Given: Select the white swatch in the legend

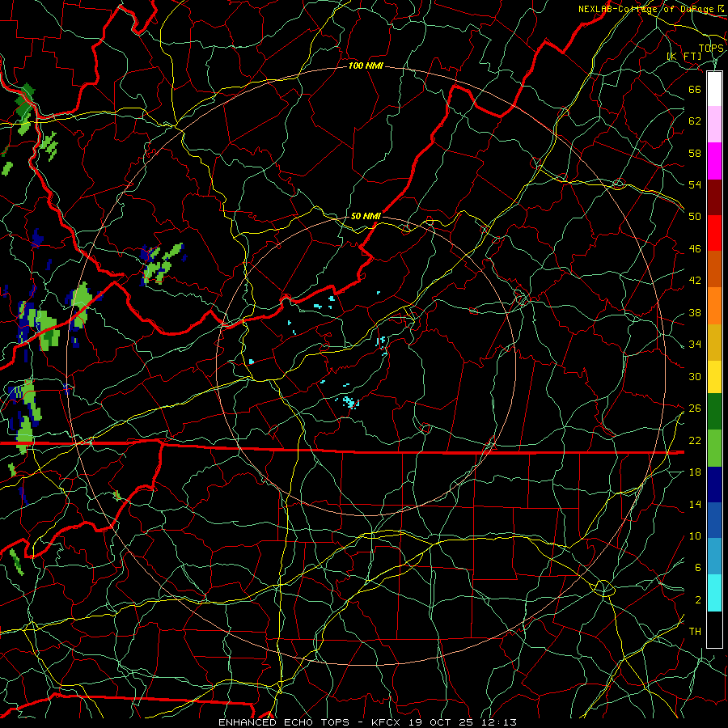Looking at the screenshot, I should pyautogui.click(x=714, y=89).
